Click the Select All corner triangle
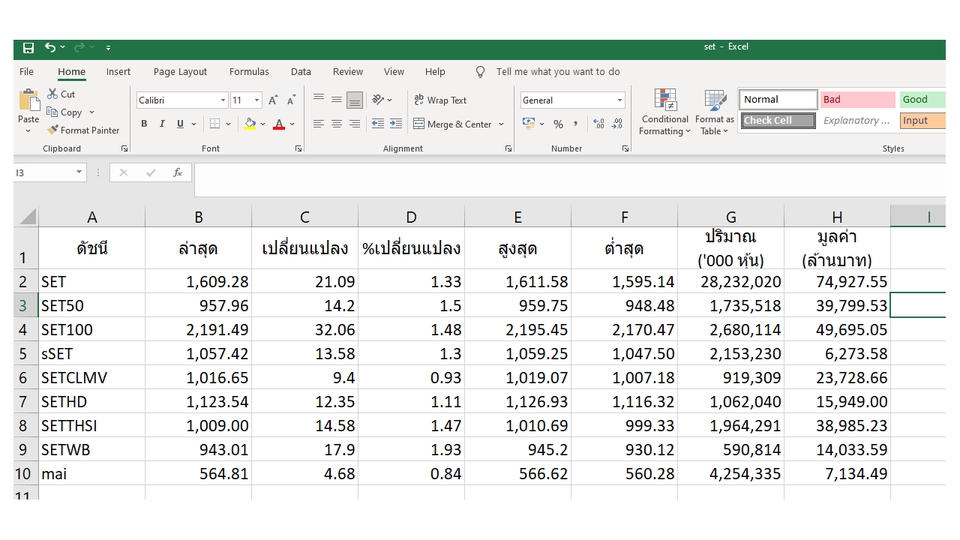 [x=28, y=217]
